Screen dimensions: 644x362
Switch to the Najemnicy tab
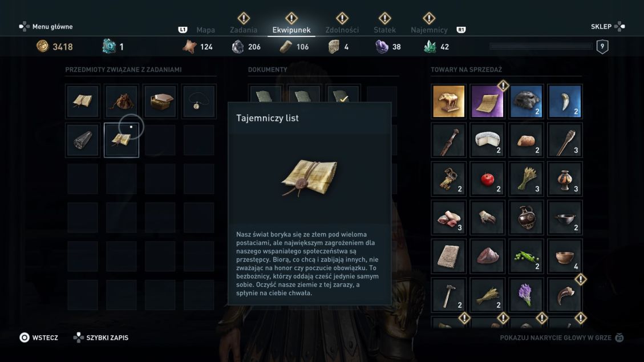pyautogui.click(x=429, y=30)
